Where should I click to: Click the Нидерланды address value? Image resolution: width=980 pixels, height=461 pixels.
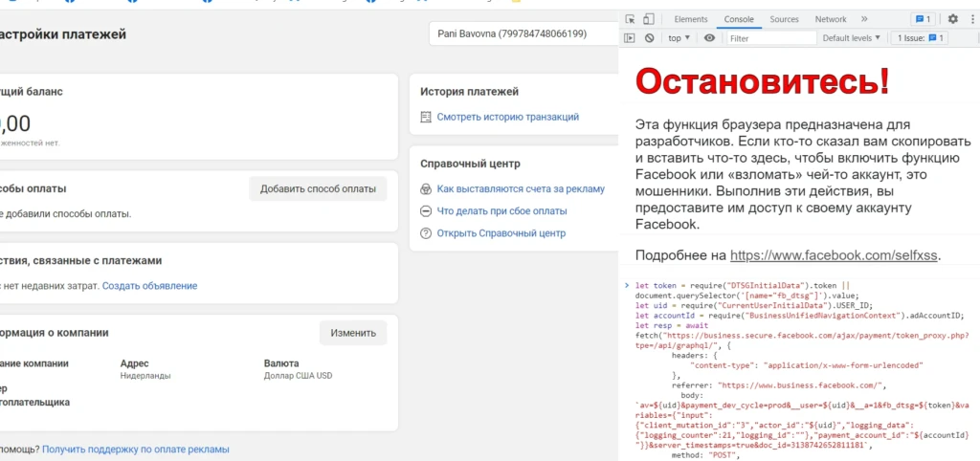(x=145, y=376)
